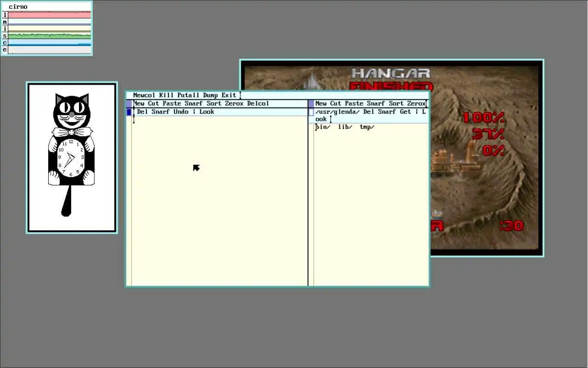Click the window handle beside /usr/glenda/
This screenshot has height=368, width=588.
pyautogui.click(x=311, y=112)
